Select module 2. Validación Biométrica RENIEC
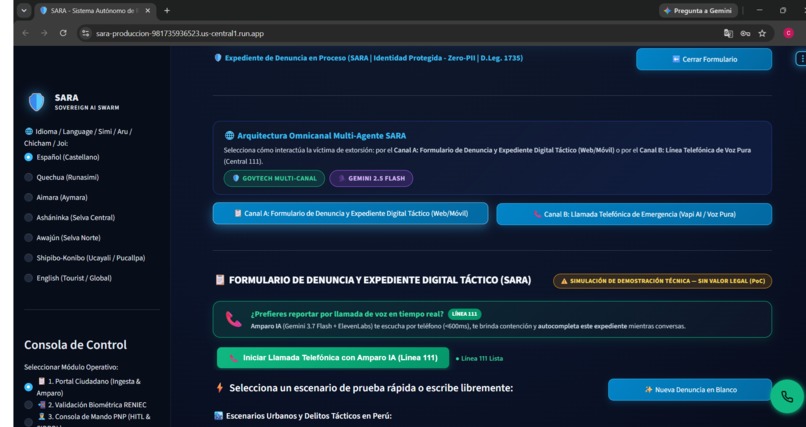 point(85,405)
